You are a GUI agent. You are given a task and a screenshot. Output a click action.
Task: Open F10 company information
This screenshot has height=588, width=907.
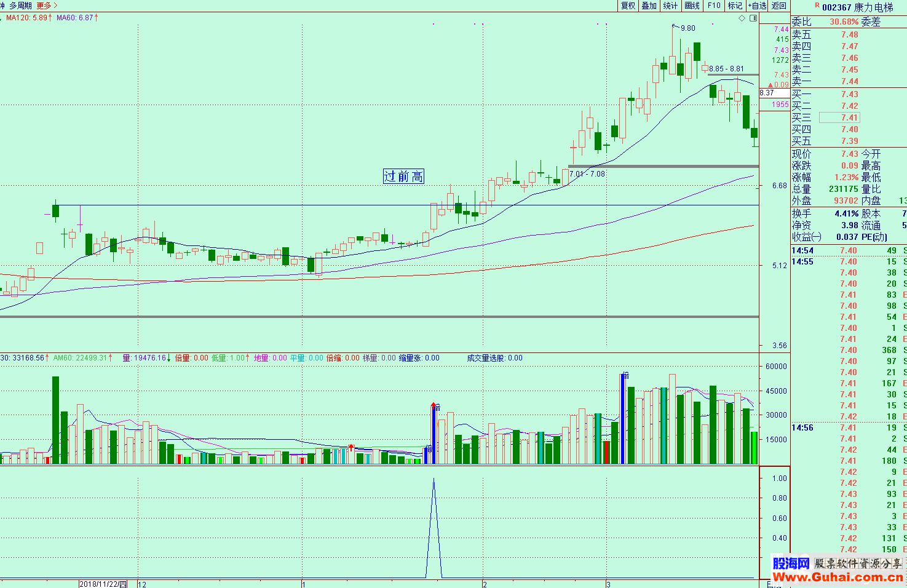pyautogui.click(x=714, y=6)
